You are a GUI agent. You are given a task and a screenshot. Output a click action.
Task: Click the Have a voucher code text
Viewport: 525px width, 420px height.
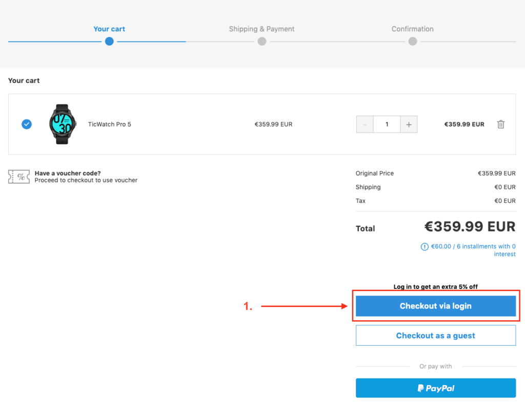coord(68,173)
